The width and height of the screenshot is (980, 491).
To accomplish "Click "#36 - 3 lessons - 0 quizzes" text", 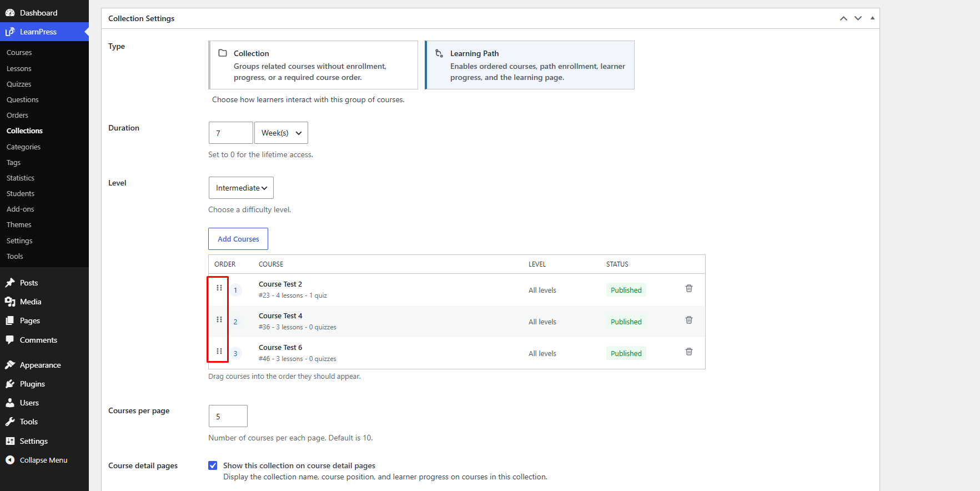I will pyautogui.click(x=298, y=327).
